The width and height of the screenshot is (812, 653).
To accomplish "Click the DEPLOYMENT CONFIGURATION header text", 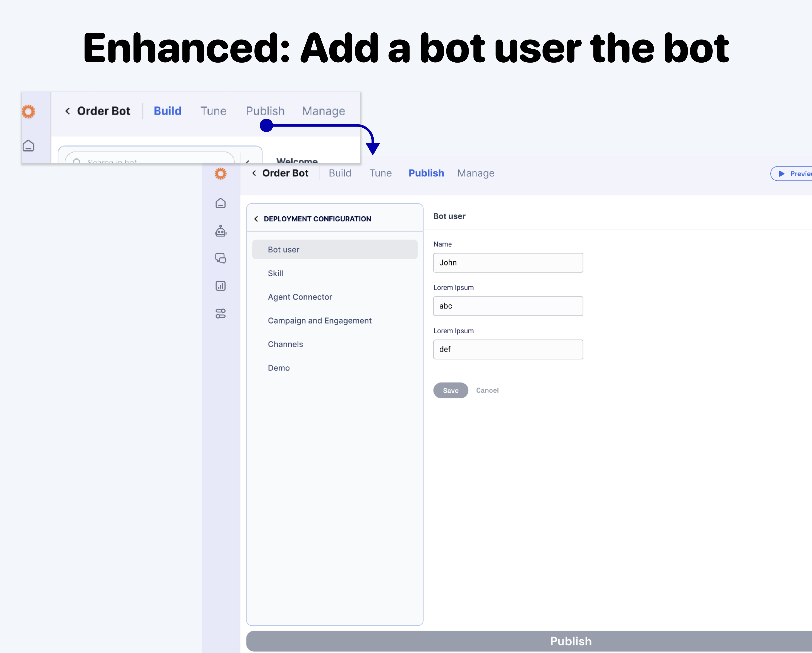I will pos(317,219).
